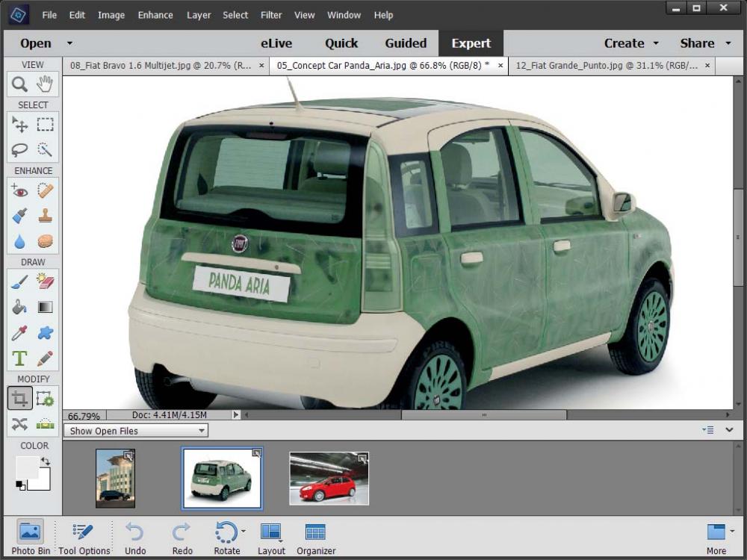Screen dimensions: 747x560
Task: Select the Straighten tool
Action: click(46, 424)
